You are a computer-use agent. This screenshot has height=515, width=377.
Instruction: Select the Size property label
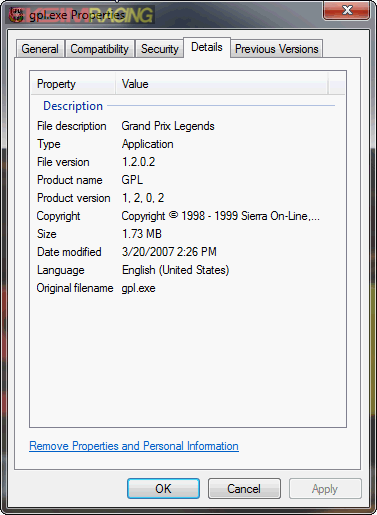click(47, 234)
